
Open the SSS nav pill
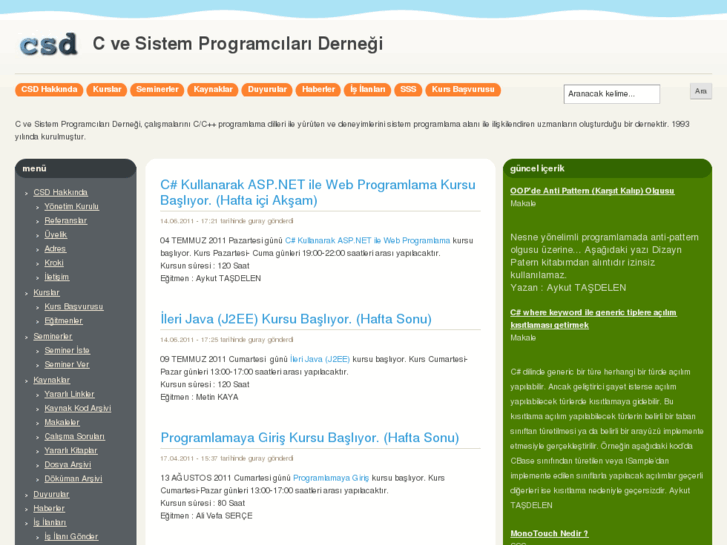pos(408,90)
